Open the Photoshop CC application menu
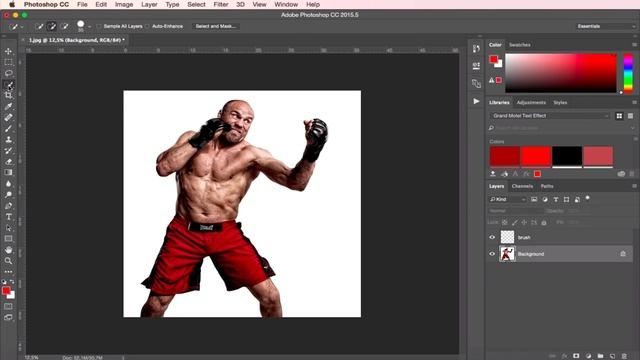 (x=46, y=4)
